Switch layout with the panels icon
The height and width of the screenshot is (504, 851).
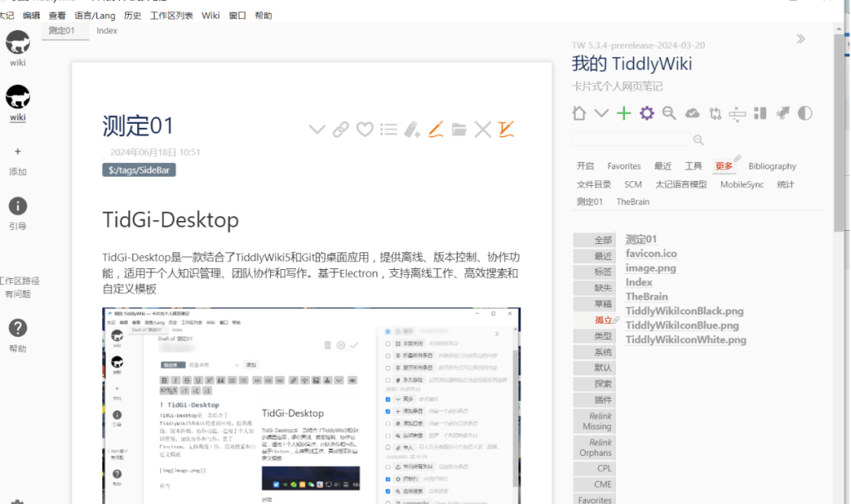pyautogui.click(x=760, y=113)
